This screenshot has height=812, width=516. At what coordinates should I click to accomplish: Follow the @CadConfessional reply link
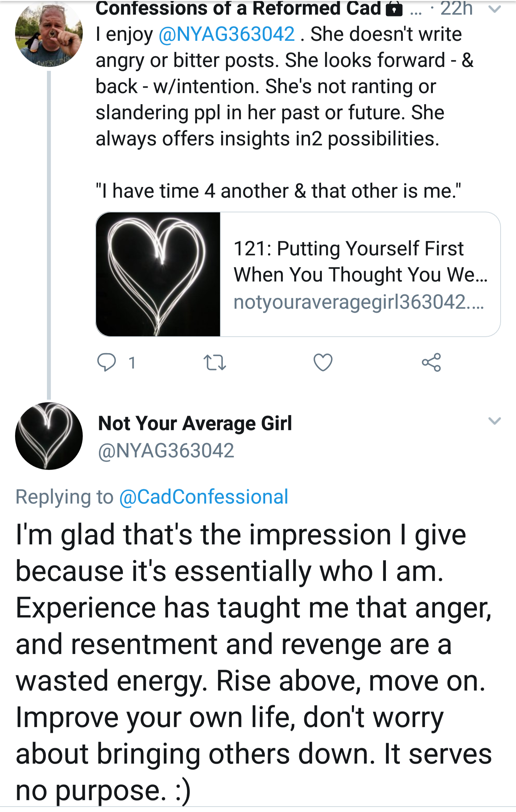(204, 497)
